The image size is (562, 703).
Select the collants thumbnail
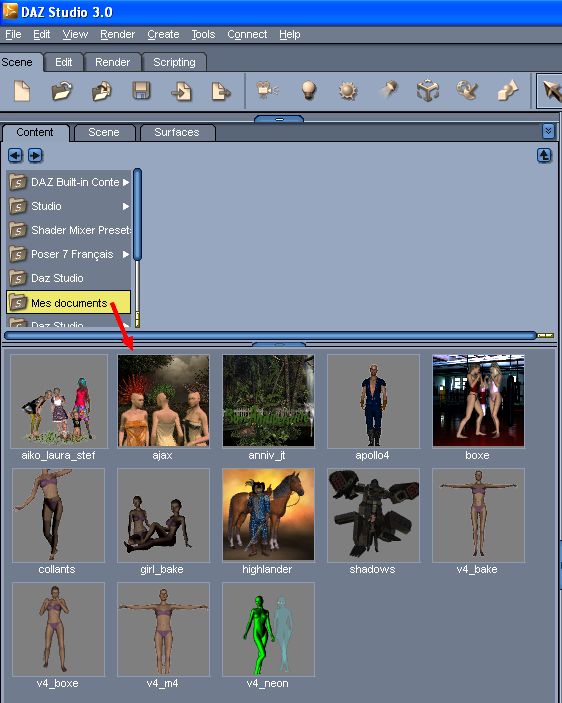click(x=58, y=515)
